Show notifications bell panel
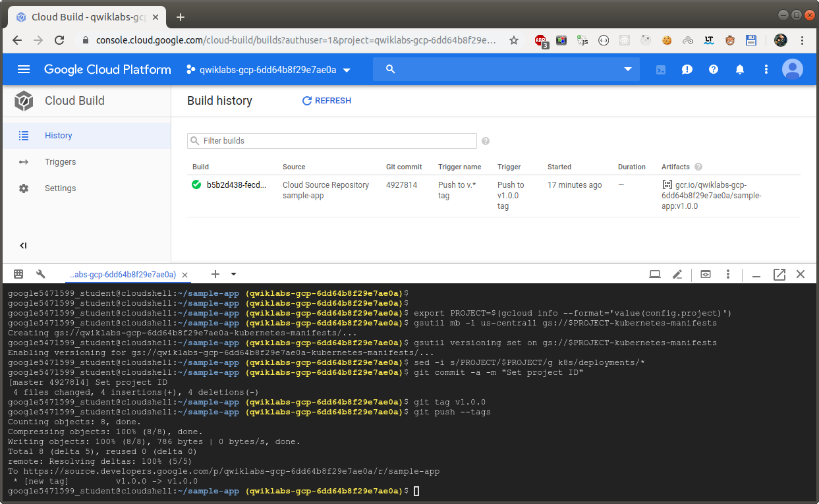This screenshot has height=504, width=819. (740, 69)
